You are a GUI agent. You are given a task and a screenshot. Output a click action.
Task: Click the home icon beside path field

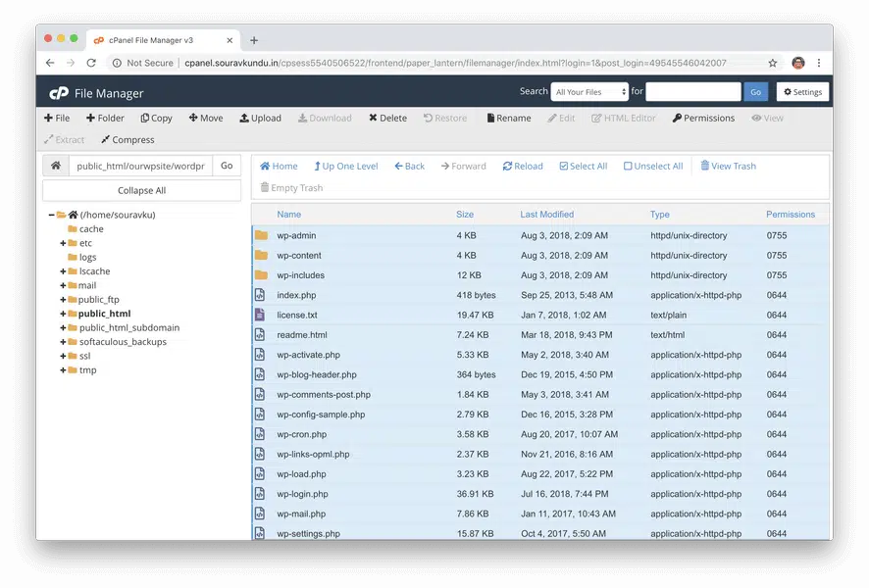(56, 166)
